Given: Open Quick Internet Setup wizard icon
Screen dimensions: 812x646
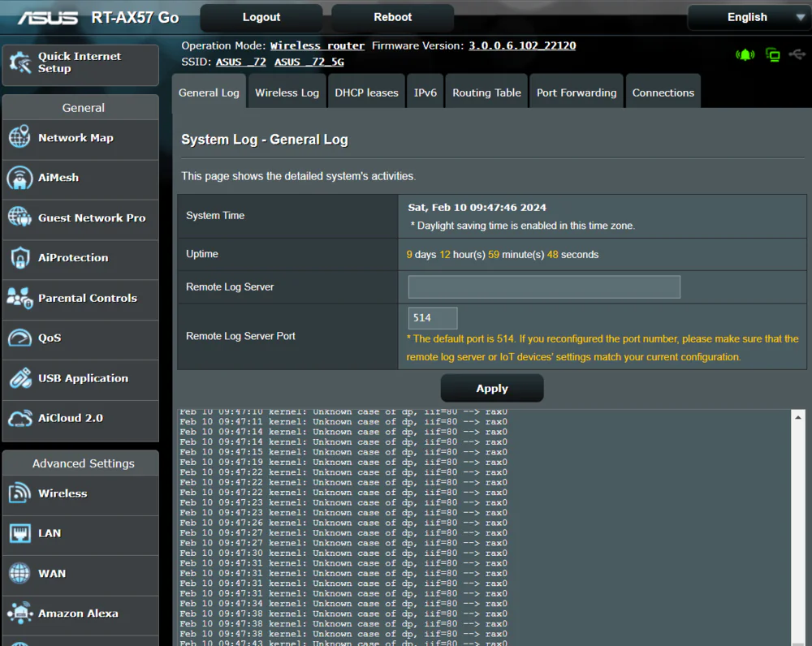Looking at the screenshot, I should [20, 62].
